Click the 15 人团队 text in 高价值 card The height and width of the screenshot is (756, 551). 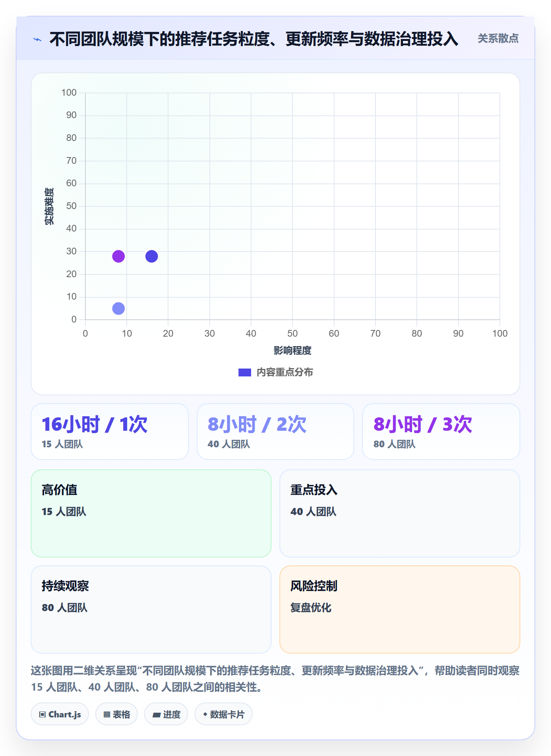(x=64, y=511)
